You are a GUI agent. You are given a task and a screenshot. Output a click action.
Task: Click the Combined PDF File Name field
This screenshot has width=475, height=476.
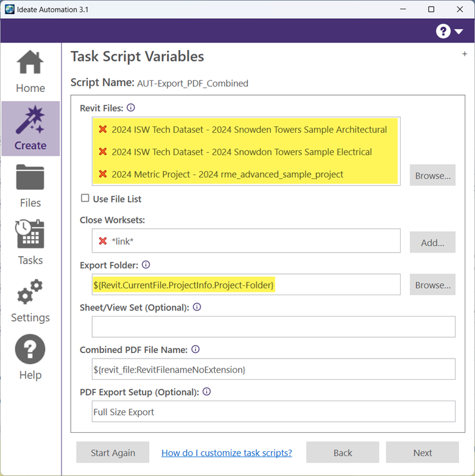[x=273, y=369]
